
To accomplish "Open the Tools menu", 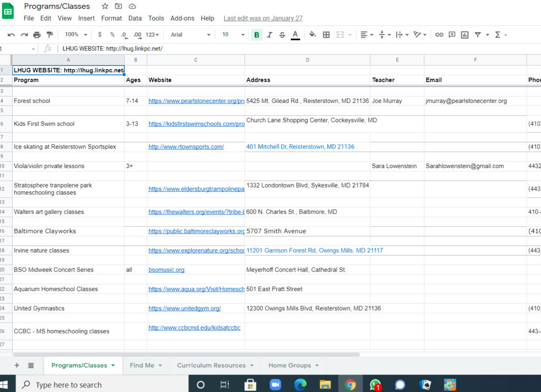I will pos(156,18).
